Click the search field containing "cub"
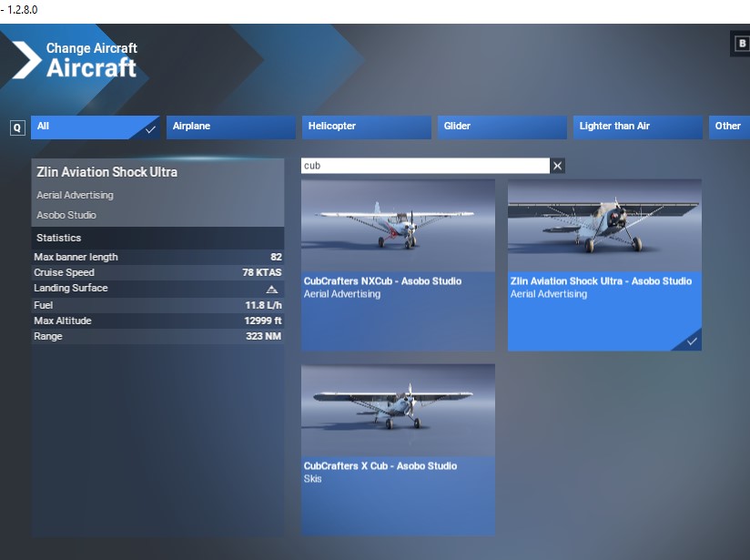 pyautogui.click(x=424, y=166)
